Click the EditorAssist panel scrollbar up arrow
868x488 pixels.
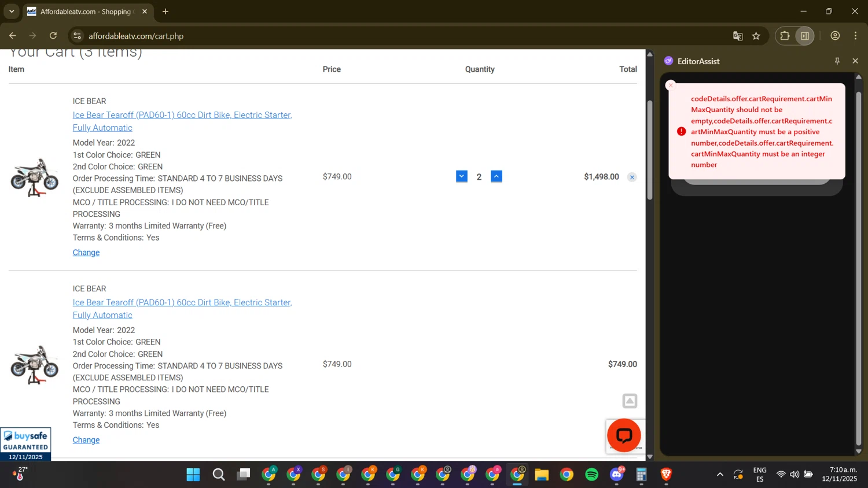point(858,76)
